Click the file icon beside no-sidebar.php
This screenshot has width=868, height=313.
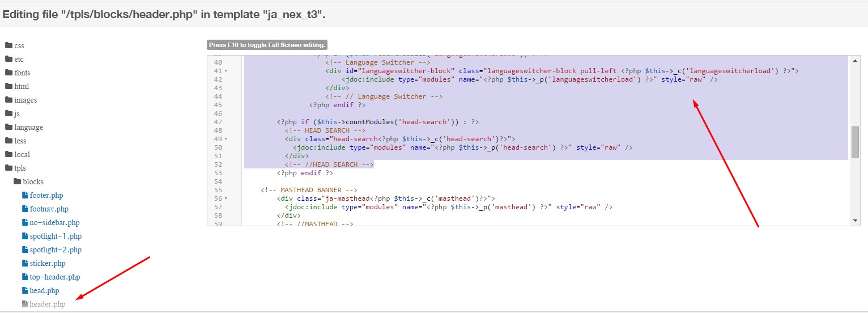pyautogui.click(x=25, y=222)
